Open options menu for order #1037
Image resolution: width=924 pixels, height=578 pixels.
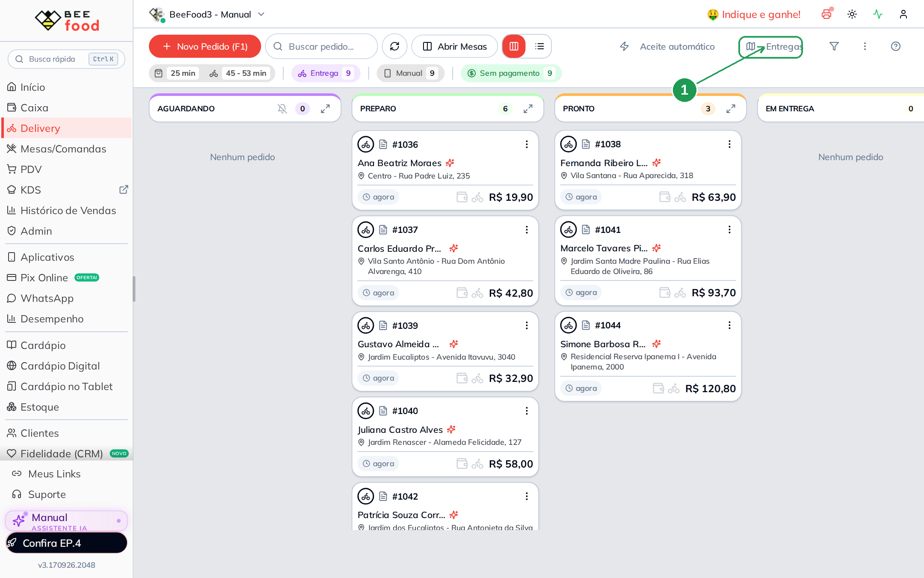[x=527, y=230]
